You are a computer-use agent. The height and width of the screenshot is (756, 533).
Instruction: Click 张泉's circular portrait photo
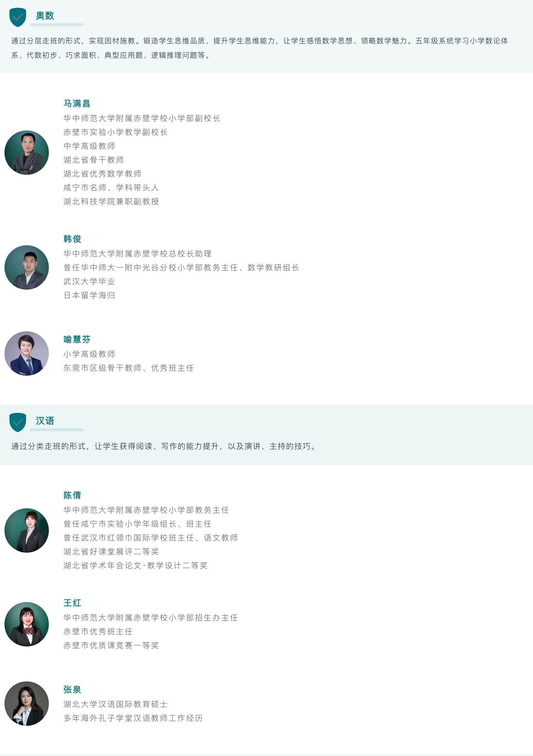click(27, 704)
